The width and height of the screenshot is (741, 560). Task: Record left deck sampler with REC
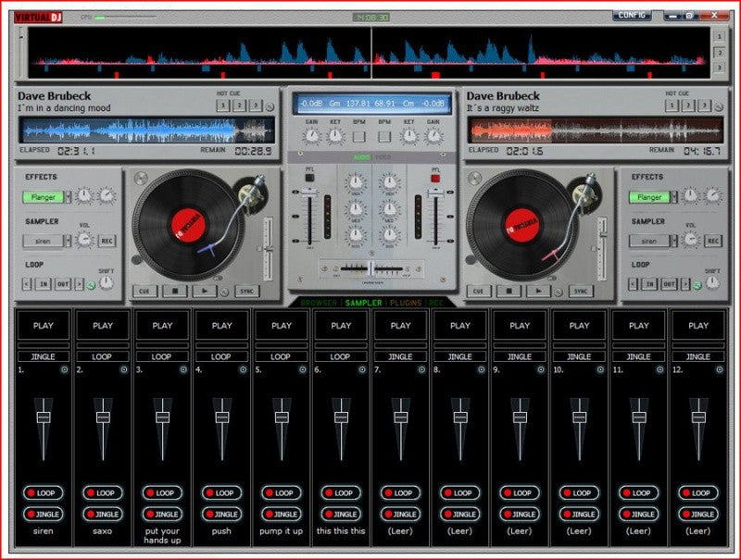(x=107, y=241)
